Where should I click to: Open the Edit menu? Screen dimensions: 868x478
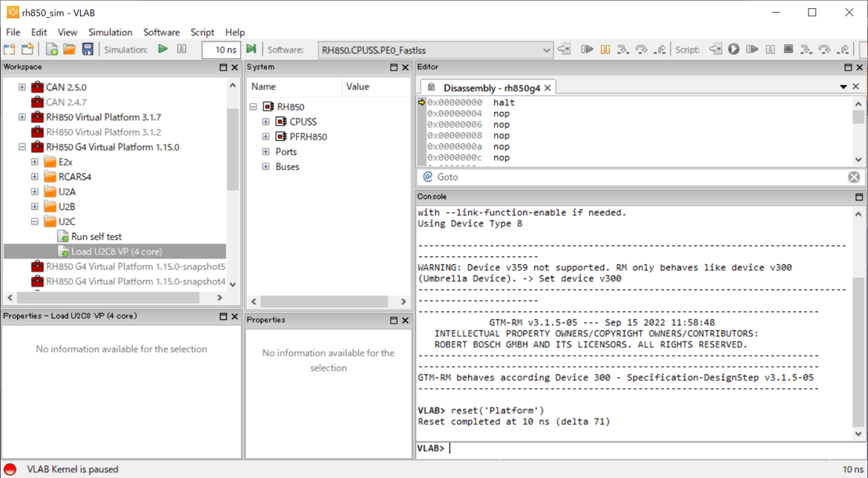click(39, 32)
